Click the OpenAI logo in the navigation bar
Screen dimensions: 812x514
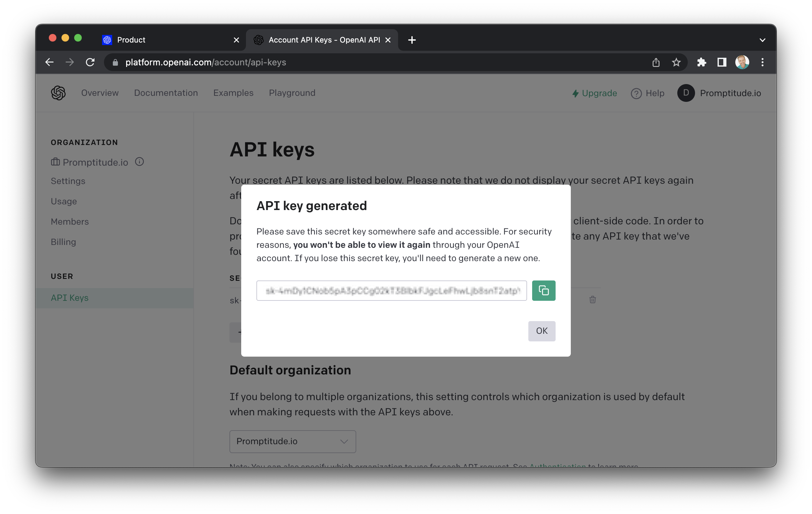pos(58,93)
